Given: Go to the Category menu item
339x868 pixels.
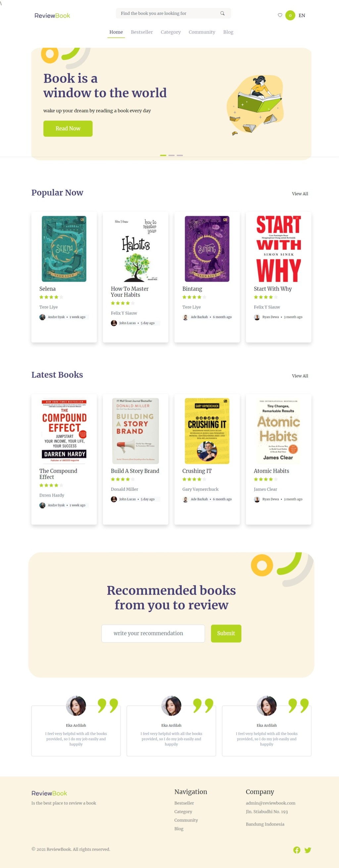Looking at the screenshot, I should 171,32.
